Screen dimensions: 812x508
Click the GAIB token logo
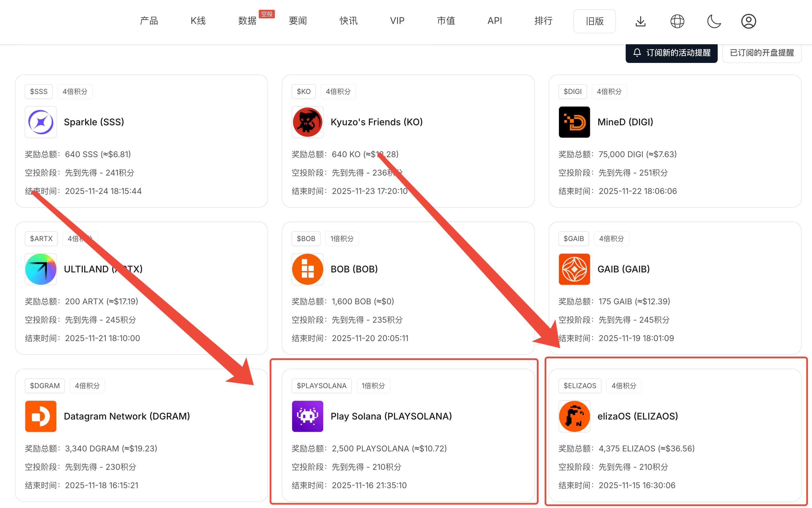pyautogui.click(x=574, y=269)
